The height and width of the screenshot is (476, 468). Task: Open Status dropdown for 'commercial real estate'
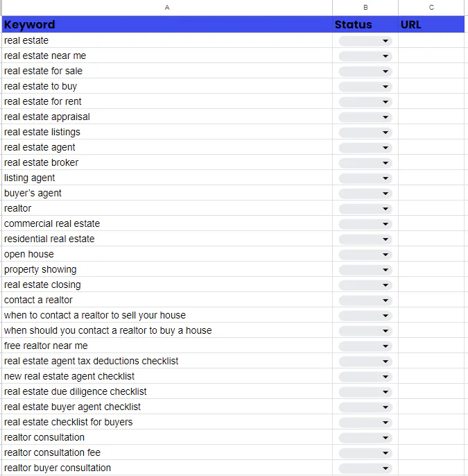[x=365, y=224]
